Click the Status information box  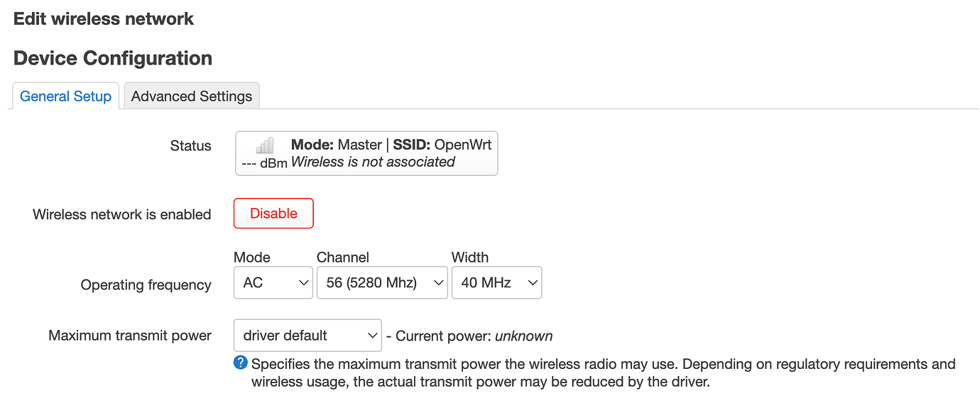coord(366,153)
